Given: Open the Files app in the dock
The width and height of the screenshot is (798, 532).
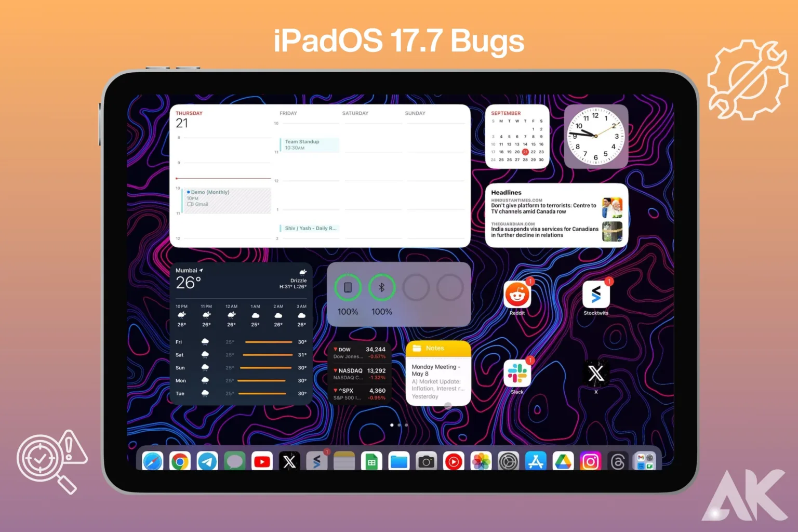Looking at the screenshot, I should [x=399, y=461].
